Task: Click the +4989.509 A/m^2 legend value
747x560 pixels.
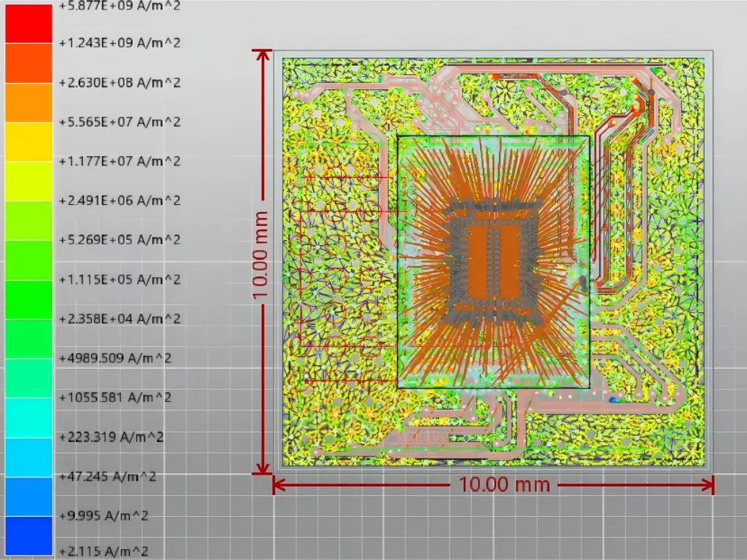Action: (x=115, y=358)
